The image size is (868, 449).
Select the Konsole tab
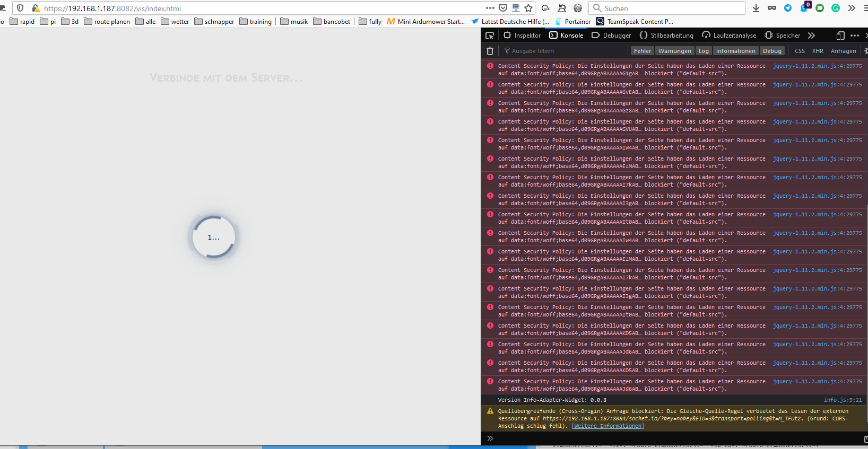click(566, 36)
